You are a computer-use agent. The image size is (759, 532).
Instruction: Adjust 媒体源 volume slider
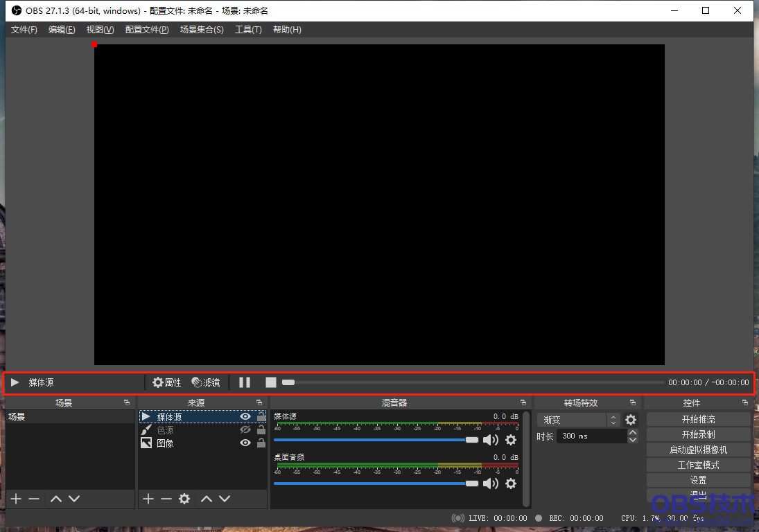[x=376, y=440]
